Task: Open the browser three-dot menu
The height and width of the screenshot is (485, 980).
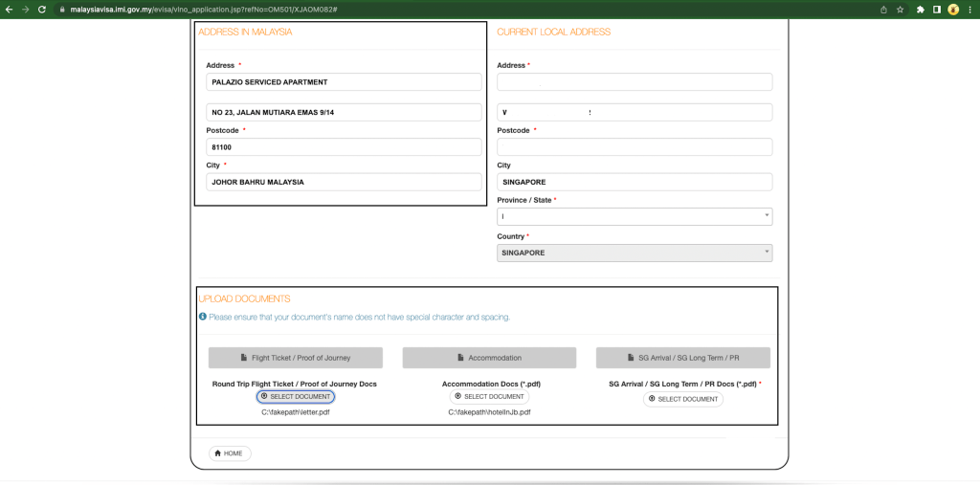Action: (x=969, y=10)
